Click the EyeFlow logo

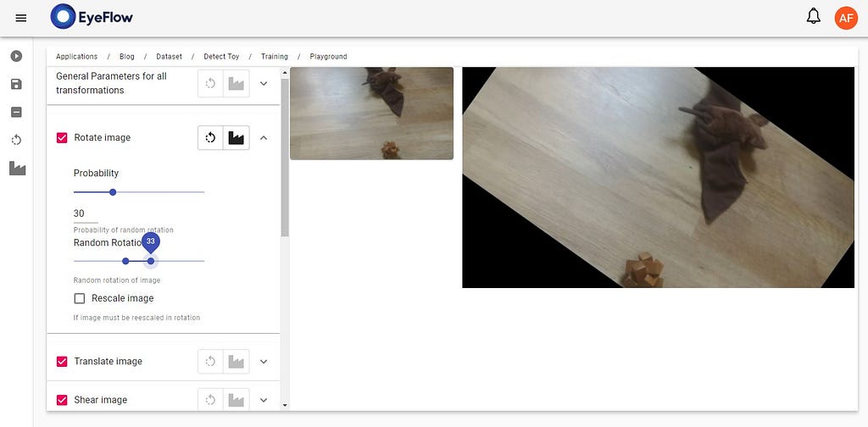[92, 17]
